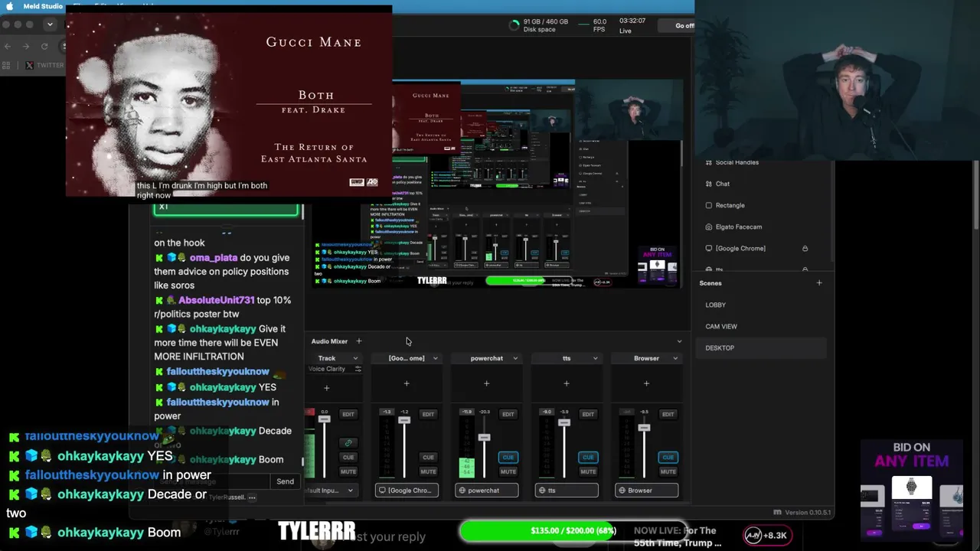Screen dimensions: 980x551
Task: Collapse the Audio Mixer panel
Action: click(679, 341)
